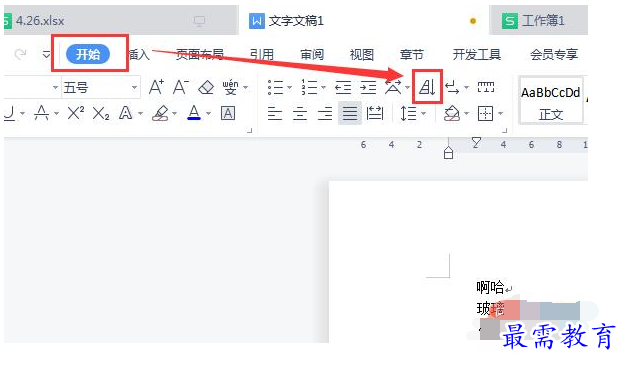Open the 会员专享 tab

(554, 55)
